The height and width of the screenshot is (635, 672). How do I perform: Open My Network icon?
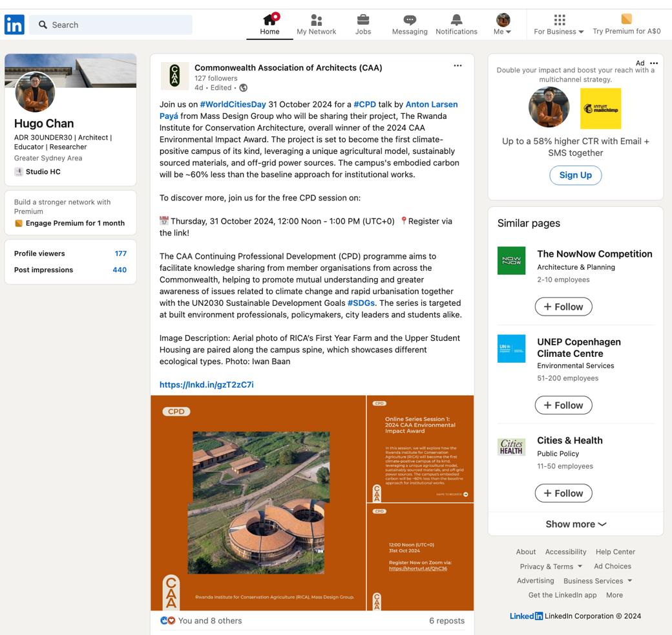316,20
